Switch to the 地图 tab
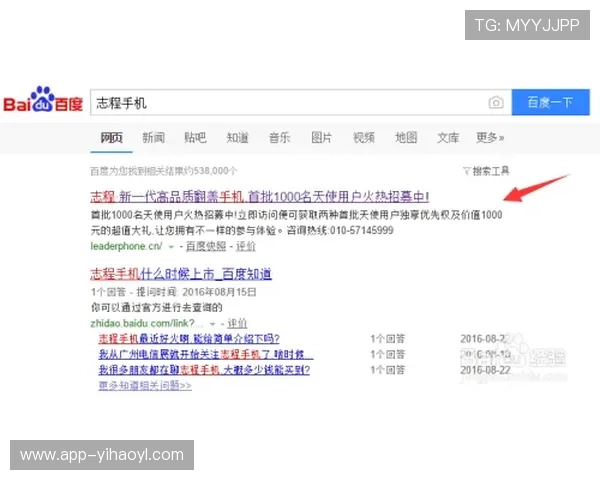Viewport: 600px width, 480px height. tap(406, 137)
